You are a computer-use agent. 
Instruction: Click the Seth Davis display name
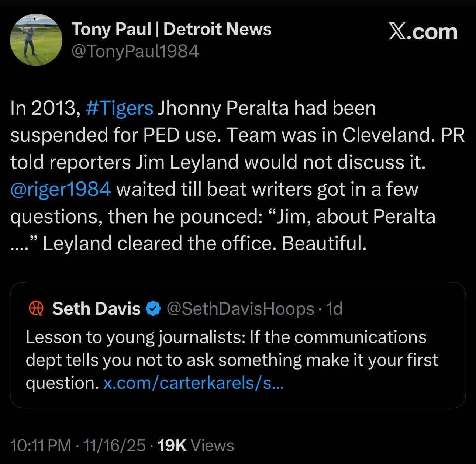[96, 308]
